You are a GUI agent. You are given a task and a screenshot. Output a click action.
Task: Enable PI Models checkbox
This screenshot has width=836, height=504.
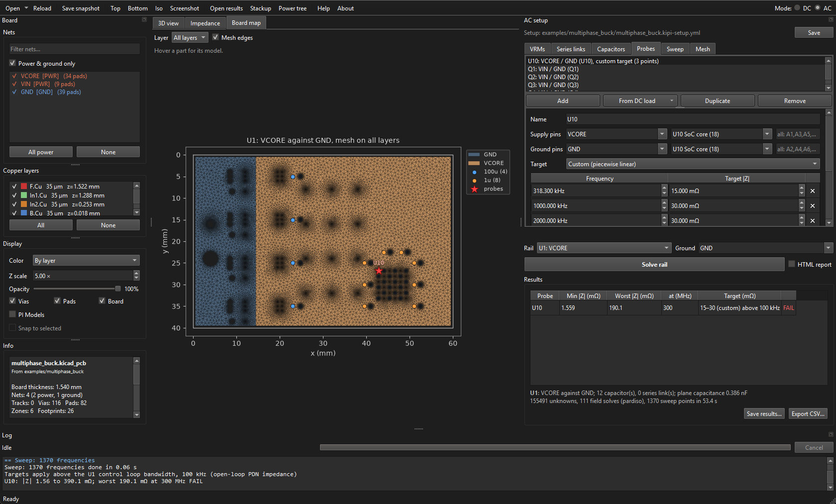[12, 314]
